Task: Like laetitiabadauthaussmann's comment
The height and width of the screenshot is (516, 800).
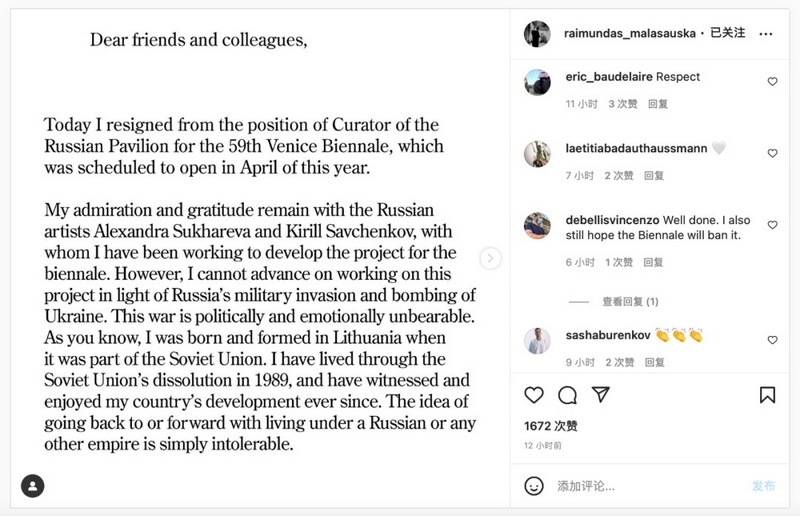Action: [772, 153]
